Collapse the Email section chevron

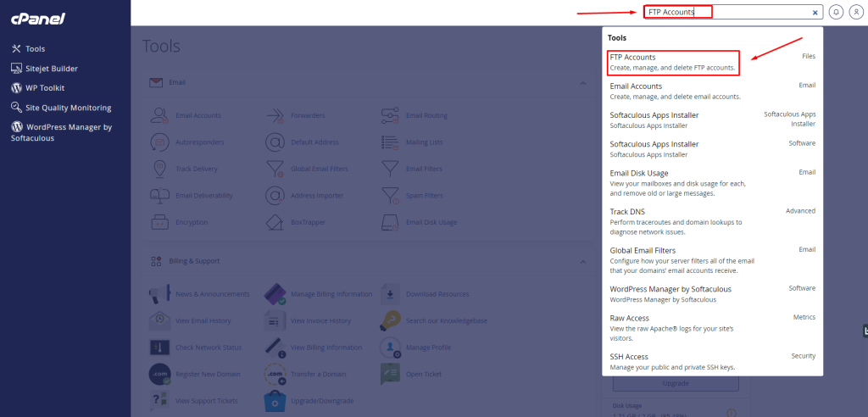[x=583, y=83]
